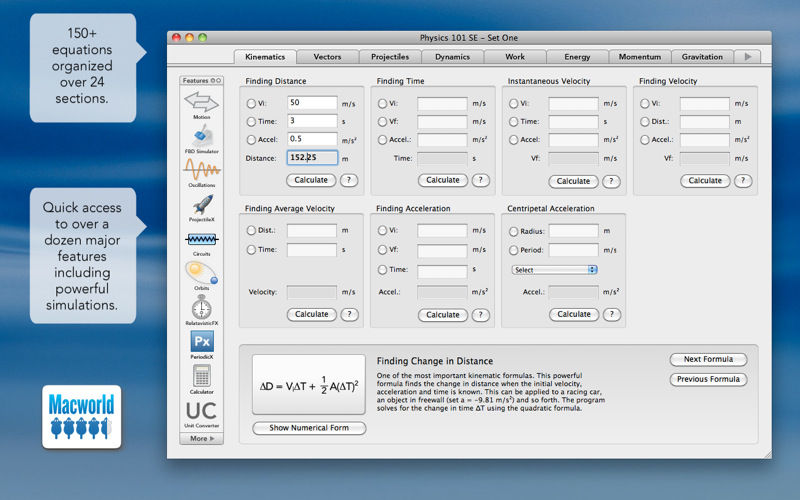Launch the RelativisticFX stopwatch icon

coord(202,308)
